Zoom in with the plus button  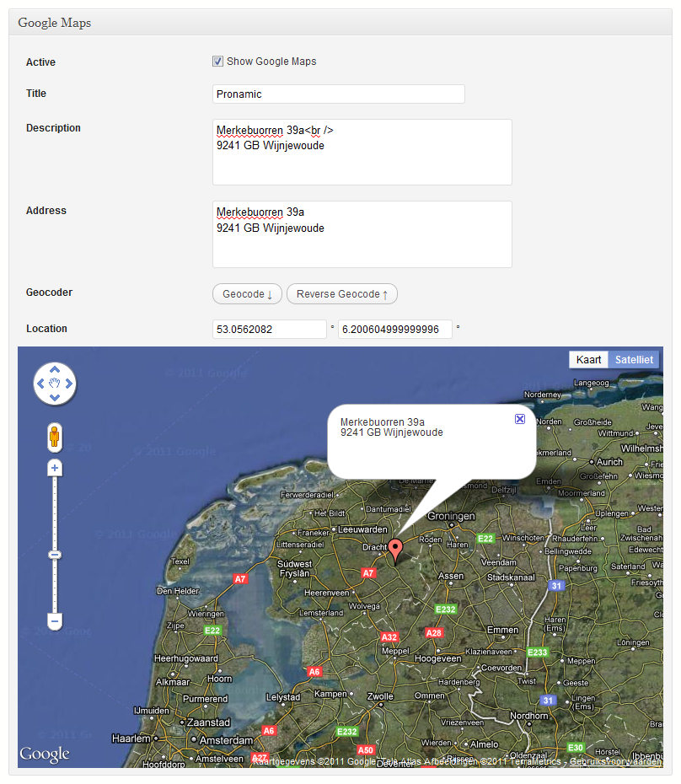tap(55, 469)
